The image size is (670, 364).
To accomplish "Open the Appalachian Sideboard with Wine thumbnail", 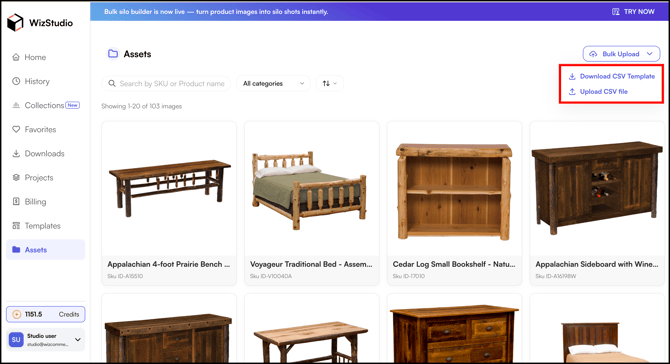I will (597, 188).
